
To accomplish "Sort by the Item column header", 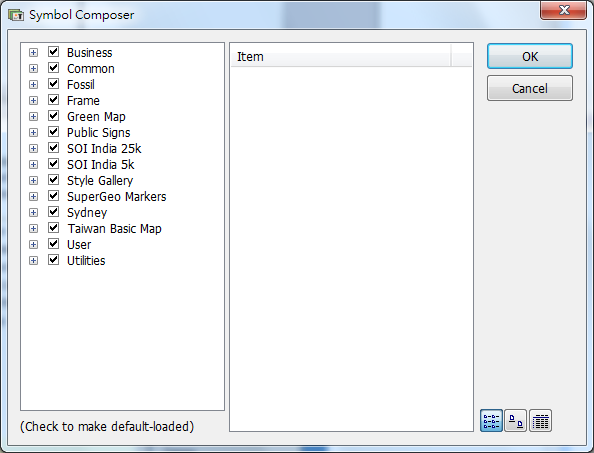I will point(341,56).
